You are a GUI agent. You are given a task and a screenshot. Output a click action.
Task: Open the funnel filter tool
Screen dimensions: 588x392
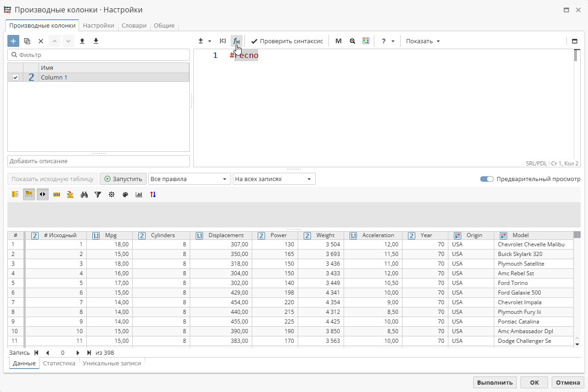tap(98, 194)
